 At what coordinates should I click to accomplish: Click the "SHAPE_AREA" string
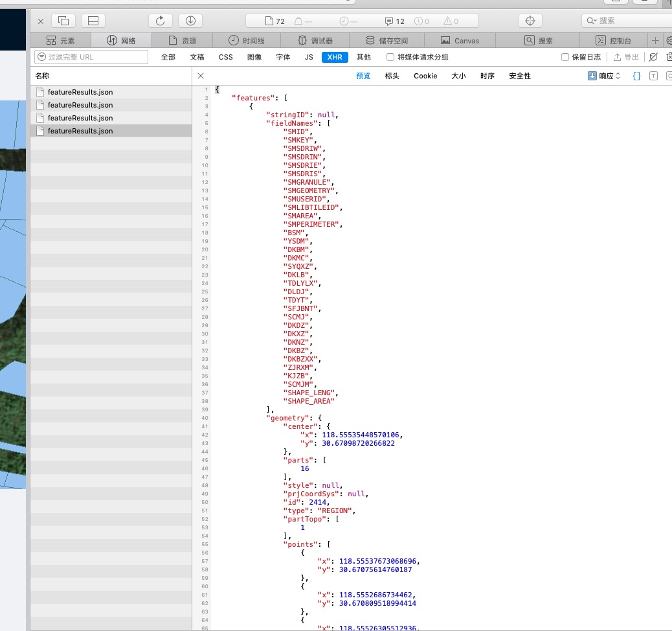(x=309, y=401)
